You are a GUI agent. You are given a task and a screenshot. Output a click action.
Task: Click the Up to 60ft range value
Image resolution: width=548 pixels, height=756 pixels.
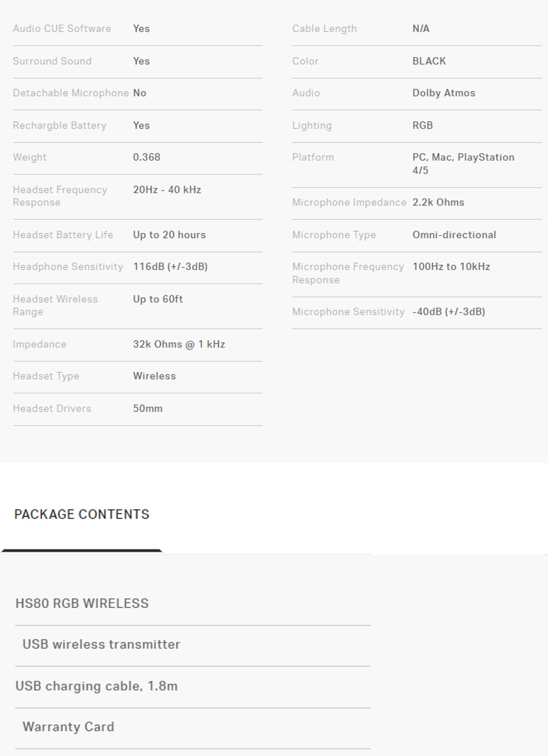(x=158, y=299)
